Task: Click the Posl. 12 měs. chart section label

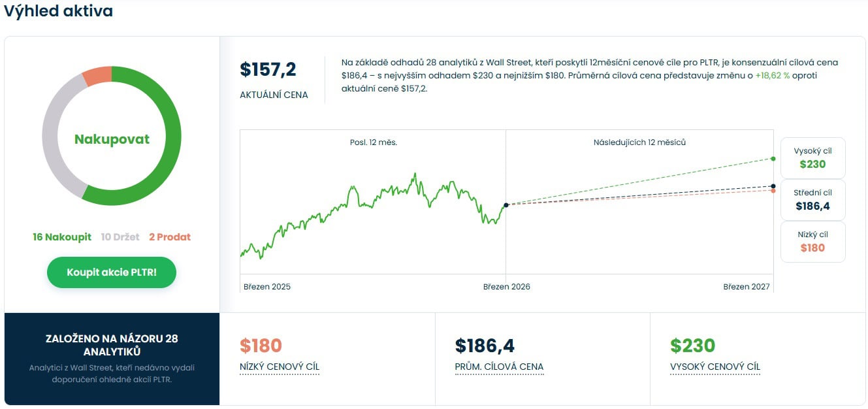Action: pos(374,142)
